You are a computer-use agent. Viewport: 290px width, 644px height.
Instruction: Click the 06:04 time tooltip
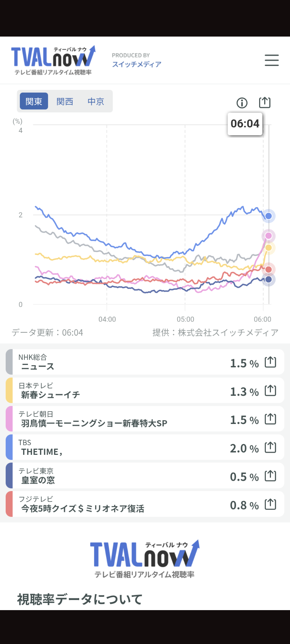(x=245, y=124)
